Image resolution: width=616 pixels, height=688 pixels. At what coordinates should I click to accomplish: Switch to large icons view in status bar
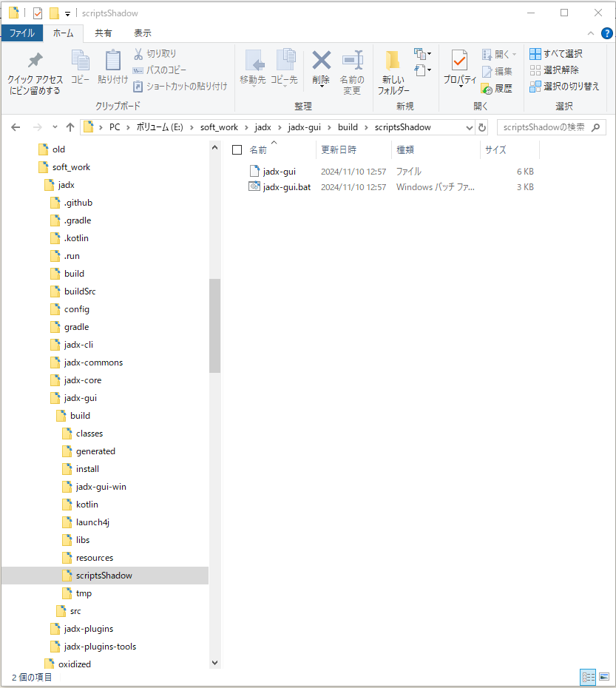[x=604, y=677]
